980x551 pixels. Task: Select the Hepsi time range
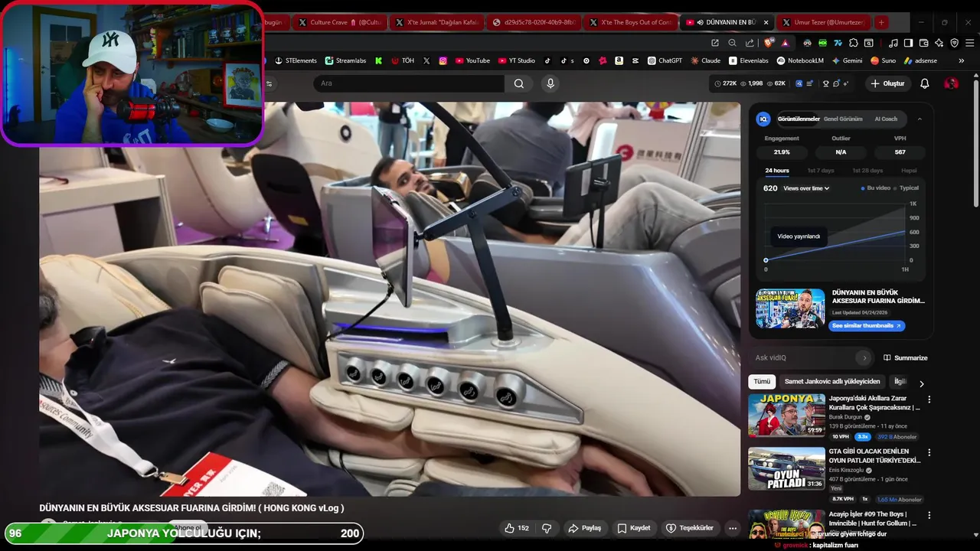coord(909,171)
